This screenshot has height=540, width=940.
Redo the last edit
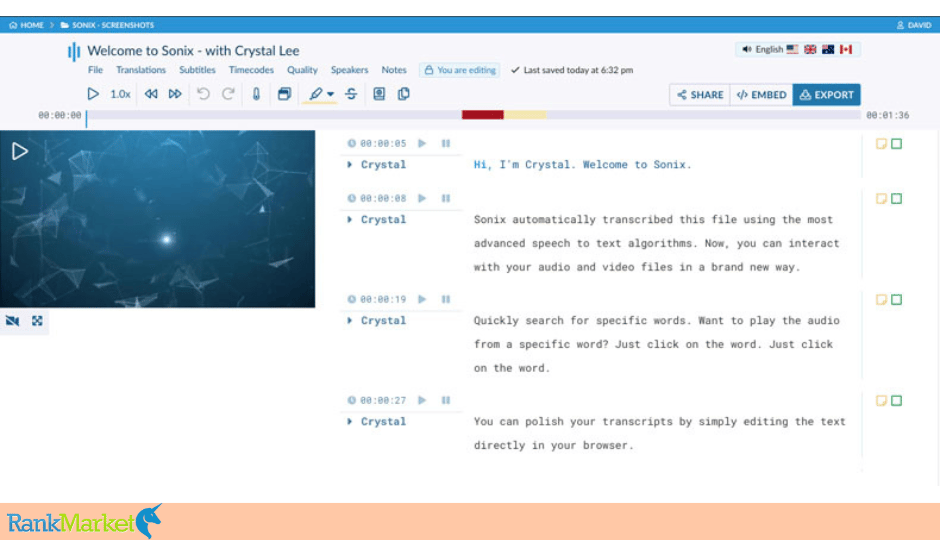pos(228,94)
